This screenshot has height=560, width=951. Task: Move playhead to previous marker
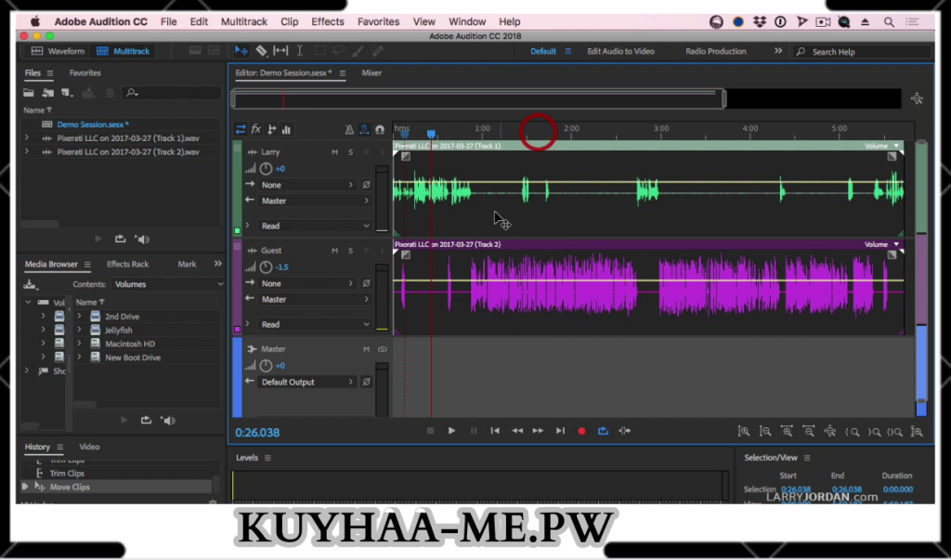(x=495, y=431)
